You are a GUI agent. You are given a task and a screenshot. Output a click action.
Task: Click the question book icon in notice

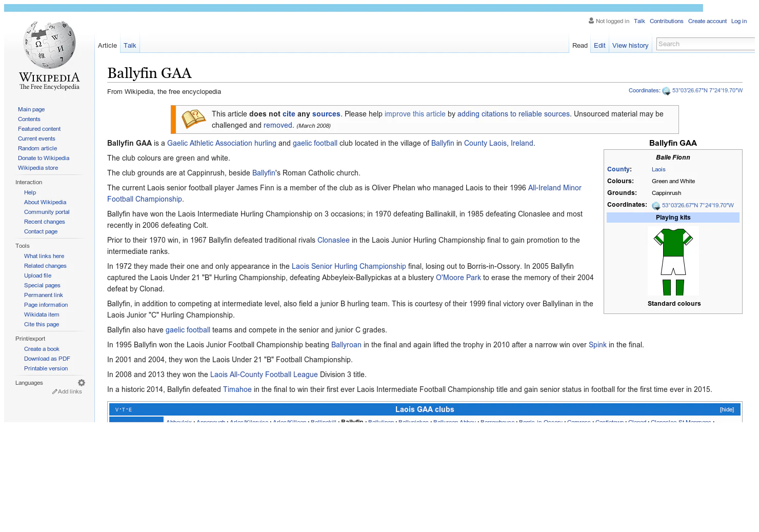[x=194, y=119]
